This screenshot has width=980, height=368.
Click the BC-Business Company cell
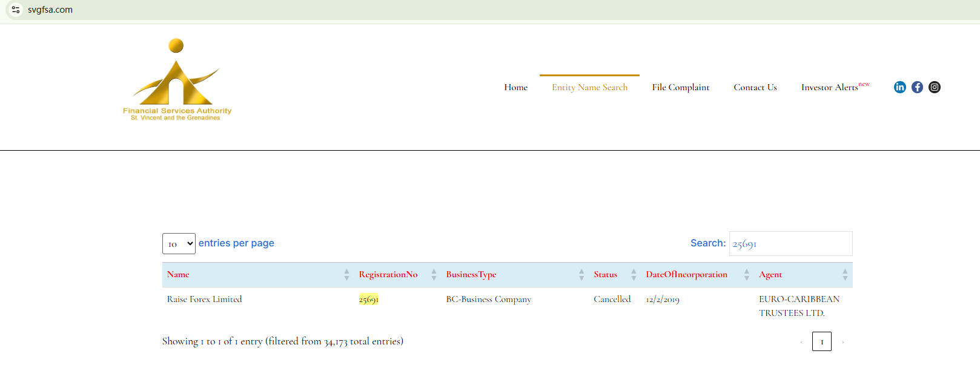pyautogui.click(x=488, y=299)
